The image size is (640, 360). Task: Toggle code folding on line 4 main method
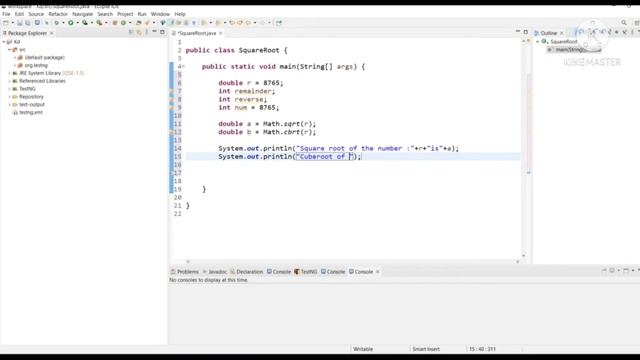184,67
